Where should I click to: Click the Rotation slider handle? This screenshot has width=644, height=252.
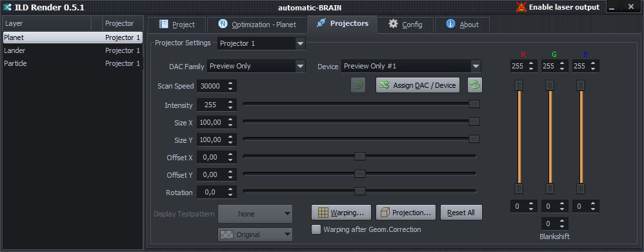coord(360,191)
